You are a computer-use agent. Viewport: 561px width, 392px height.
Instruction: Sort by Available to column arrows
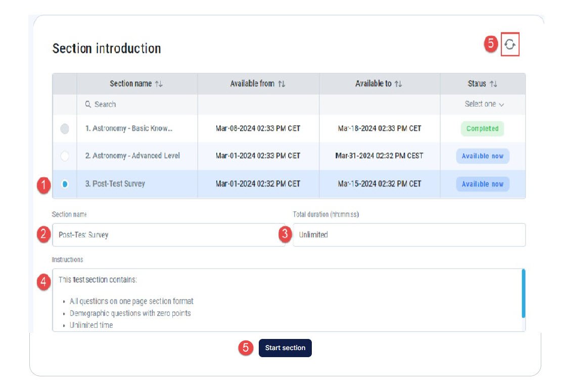[398, 84]
